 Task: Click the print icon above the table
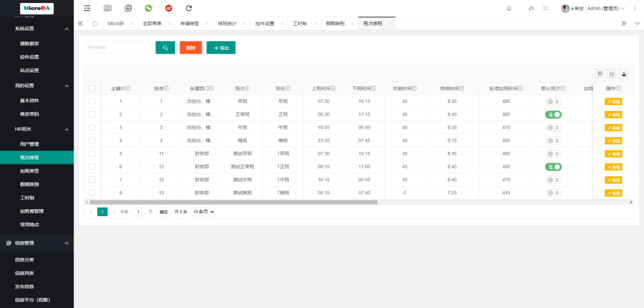coord(611,74)
